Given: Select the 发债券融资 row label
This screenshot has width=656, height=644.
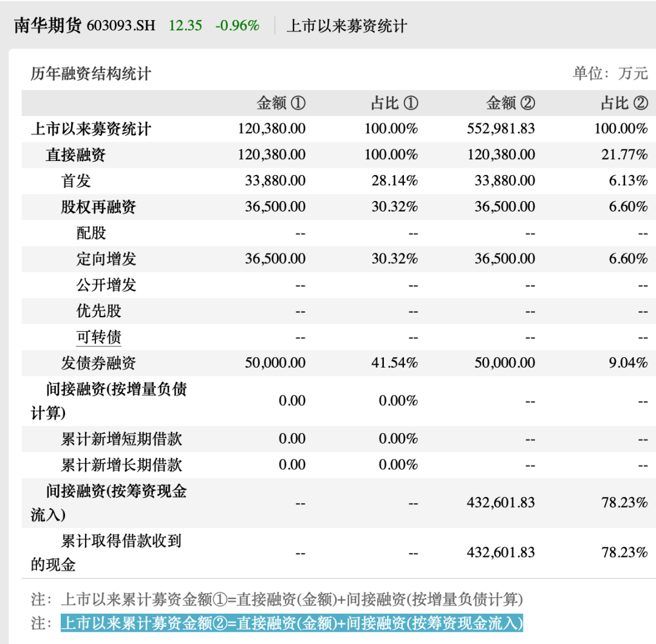Looking at the screenshot, I should (98, 363).
